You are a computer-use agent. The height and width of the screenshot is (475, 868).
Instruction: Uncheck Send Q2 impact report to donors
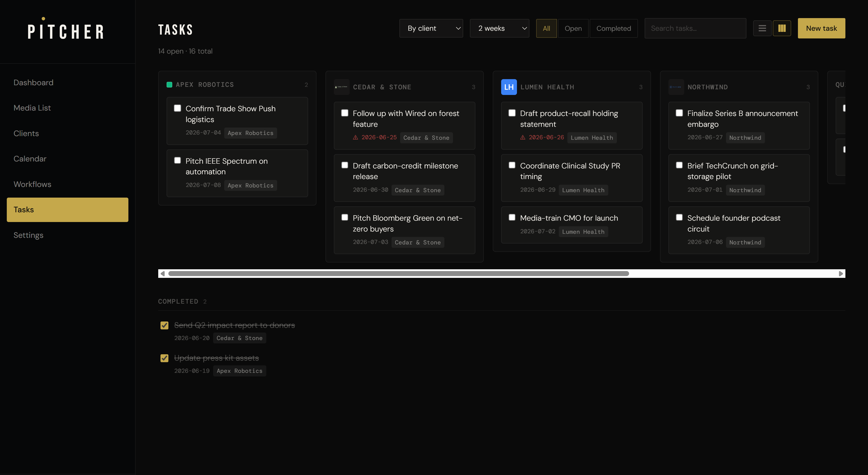tap(164, 325)
